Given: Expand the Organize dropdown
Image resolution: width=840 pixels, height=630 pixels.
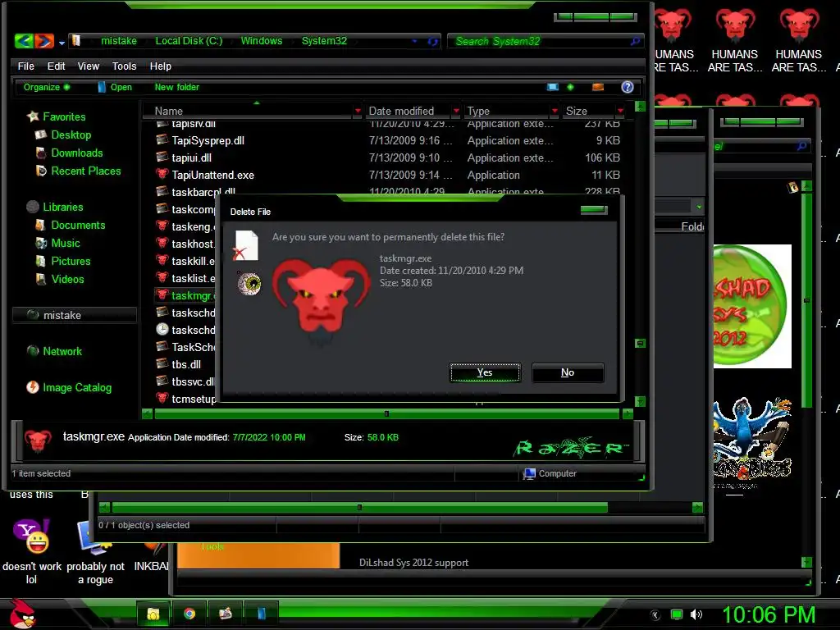Looking at the screenshot, I should tap(46, 87).
